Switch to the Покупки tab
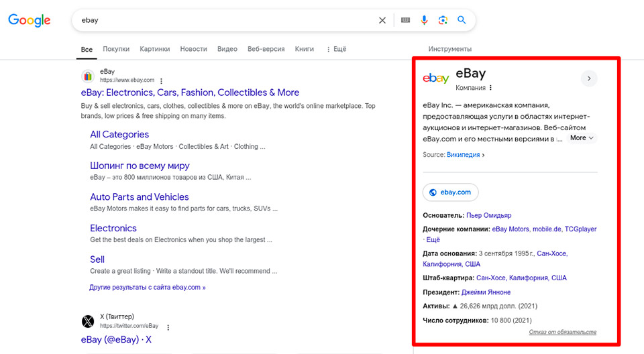 pyautogui.click(x=116, y=49)
